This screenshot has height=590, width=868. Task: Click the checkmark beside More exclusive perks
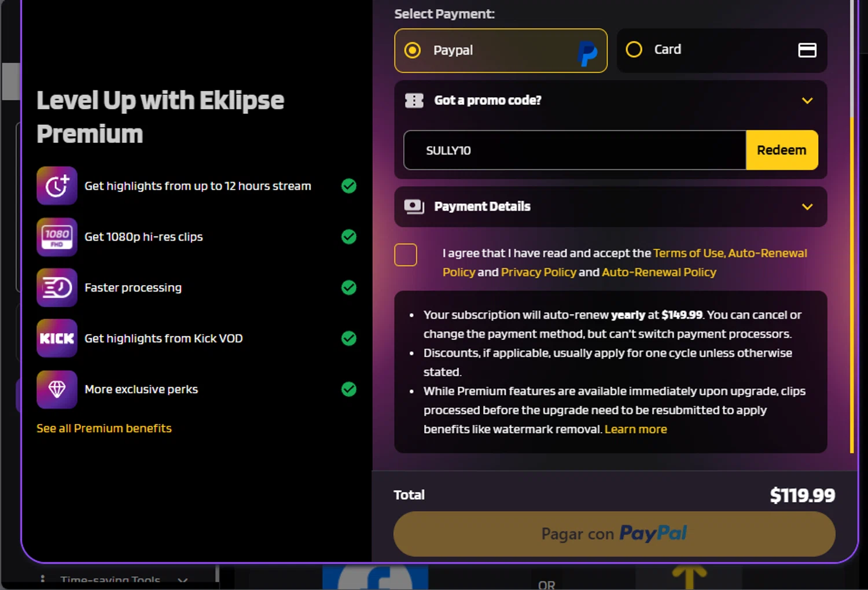[349, 389]
